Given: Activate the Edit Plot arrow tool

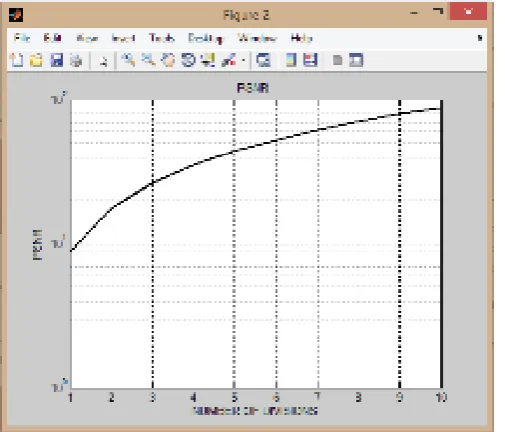Looking at the screenshot, I should pos(103,61).
